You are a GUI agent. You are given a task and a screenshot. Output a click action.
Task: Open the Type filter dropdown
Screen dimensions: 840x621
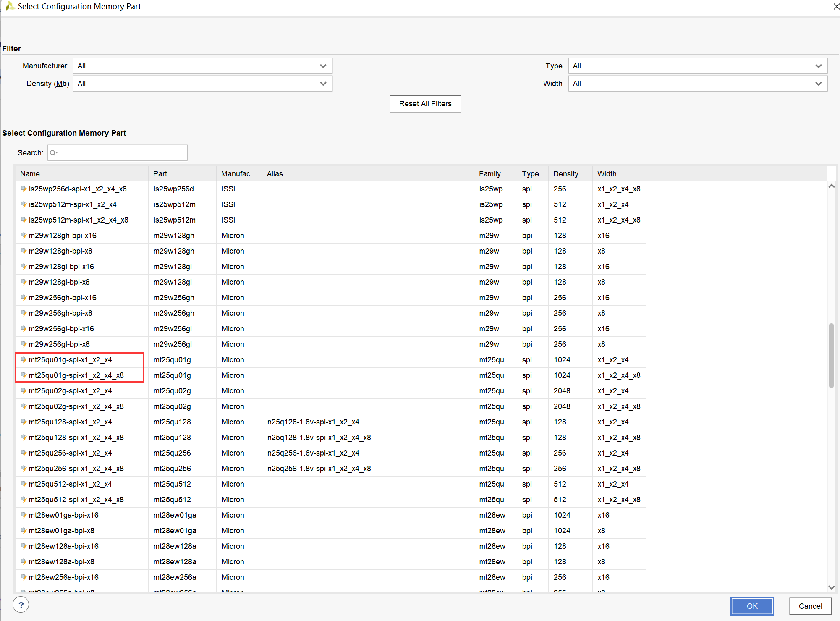[698, 66]
